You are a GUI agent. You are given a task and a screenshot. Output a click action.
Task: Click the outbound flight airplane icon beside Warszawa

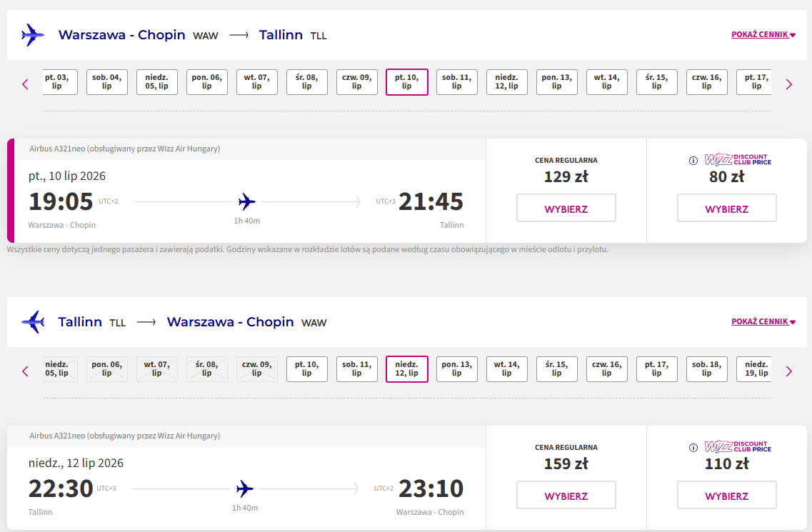(33, 35)
